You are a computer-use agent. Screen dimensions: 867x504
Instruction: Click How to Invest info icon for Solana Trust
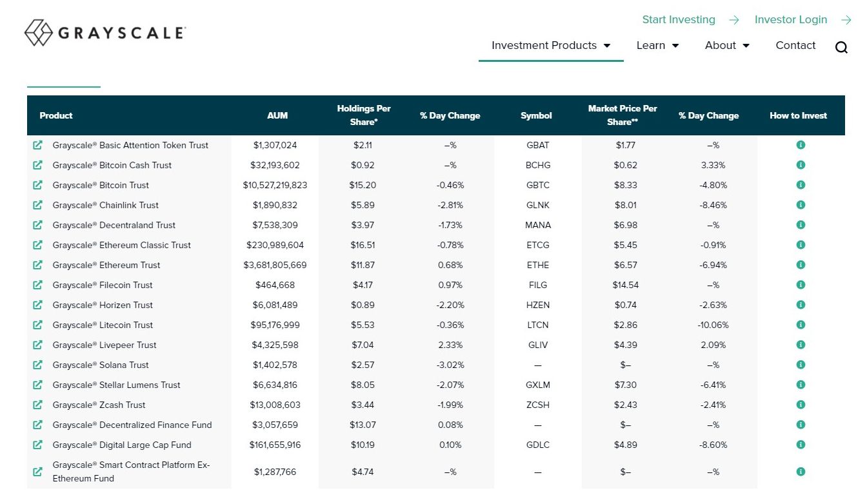click(801, 365)
